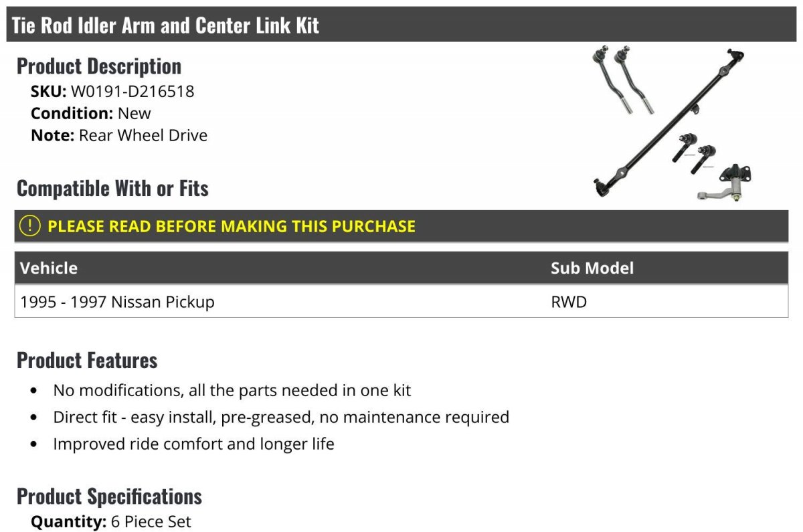The image size is (803, 532).
Task: Click the yellow exclamation warning icon
Action: coord(30,226)
